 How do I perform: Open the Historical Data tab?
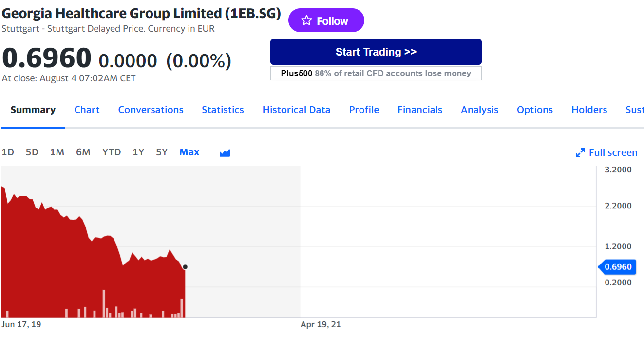coord(296,110)
